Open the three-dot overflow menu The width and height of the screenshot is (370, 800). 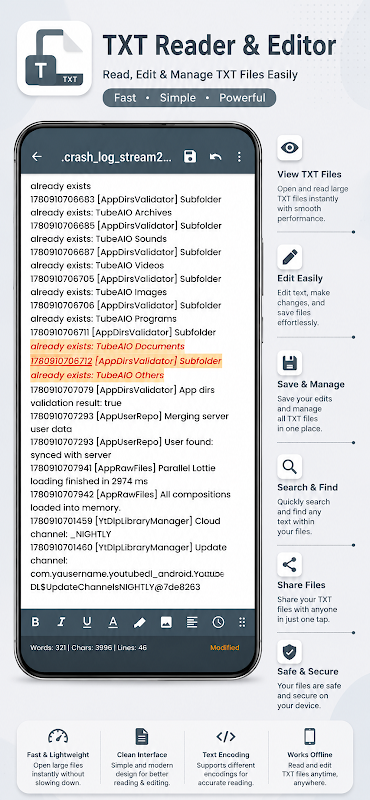(239, 157)
